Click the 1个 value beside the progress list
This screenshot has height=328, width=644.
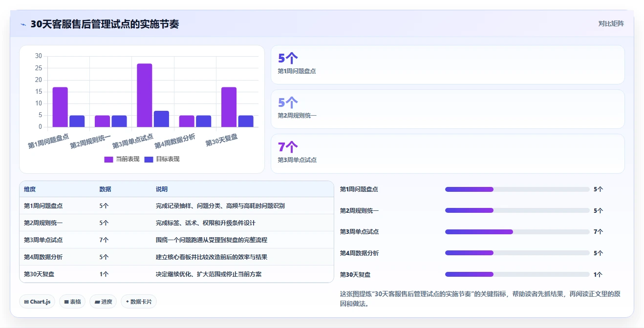pyautogui.click(x=598, y=275)
